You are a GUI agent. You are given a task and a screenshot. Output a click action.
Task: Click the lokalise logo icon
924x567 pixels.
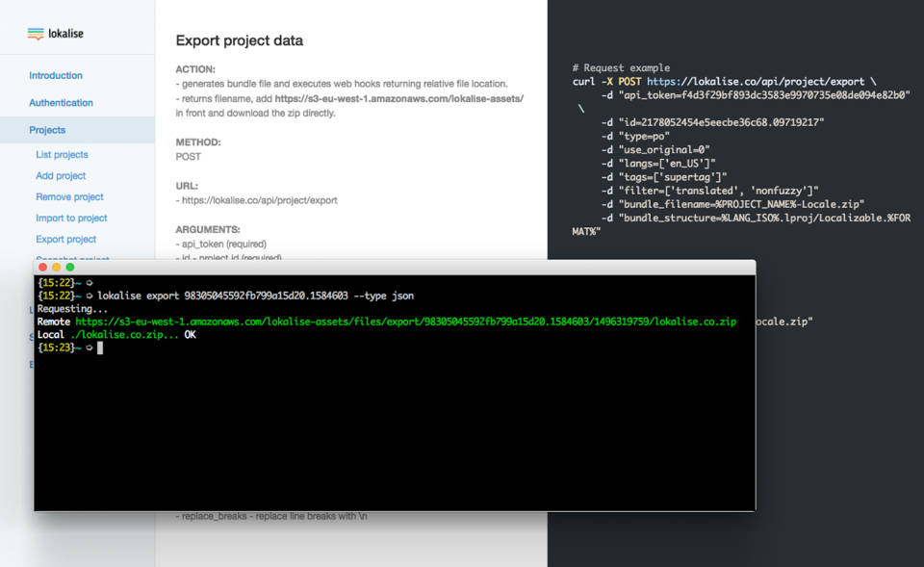pos(36,34)
